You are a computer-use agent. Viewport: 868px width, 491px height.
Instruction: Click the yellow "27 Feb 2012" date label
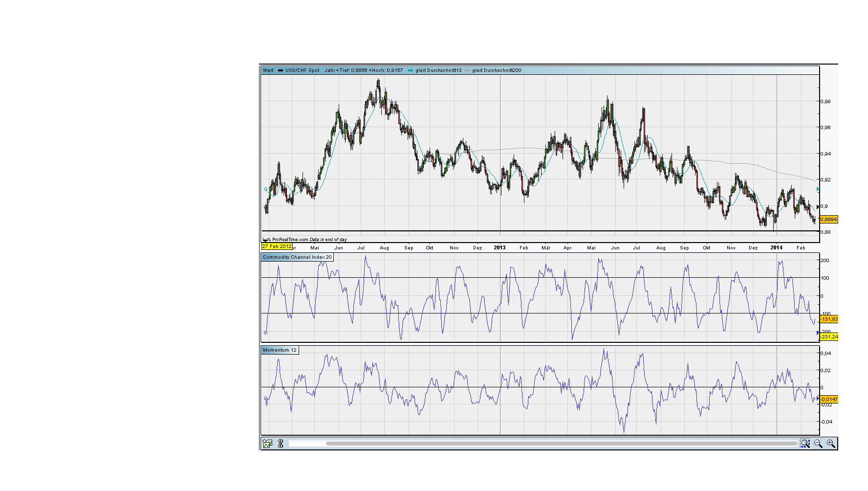pos(277,246)
